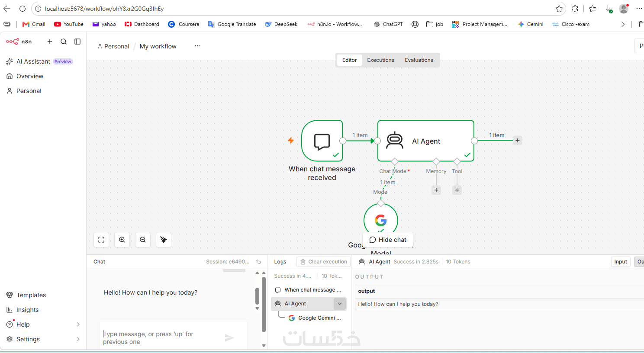The width and height of the screenshot is (644, 353).
Task: Switch to the Evaluations tab
Action: [419, 60]
